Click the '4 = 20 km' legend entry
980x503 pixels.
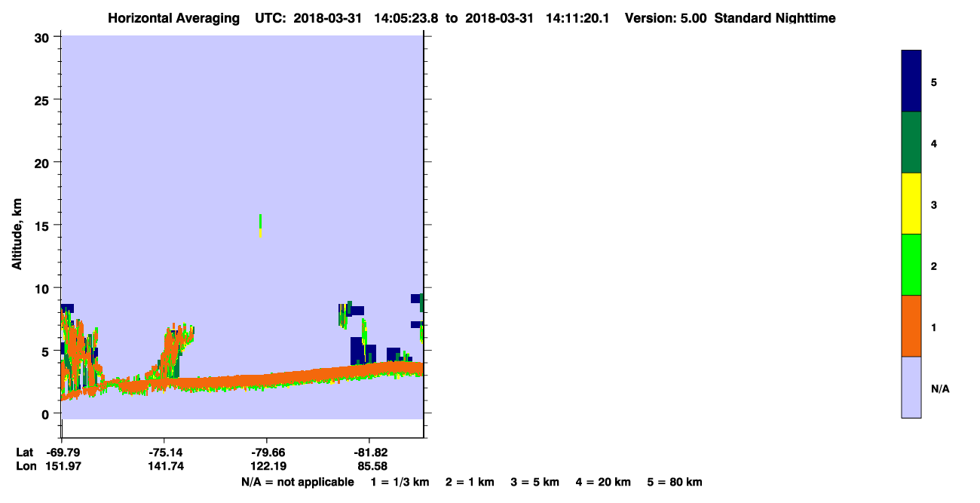pos(603,482)
